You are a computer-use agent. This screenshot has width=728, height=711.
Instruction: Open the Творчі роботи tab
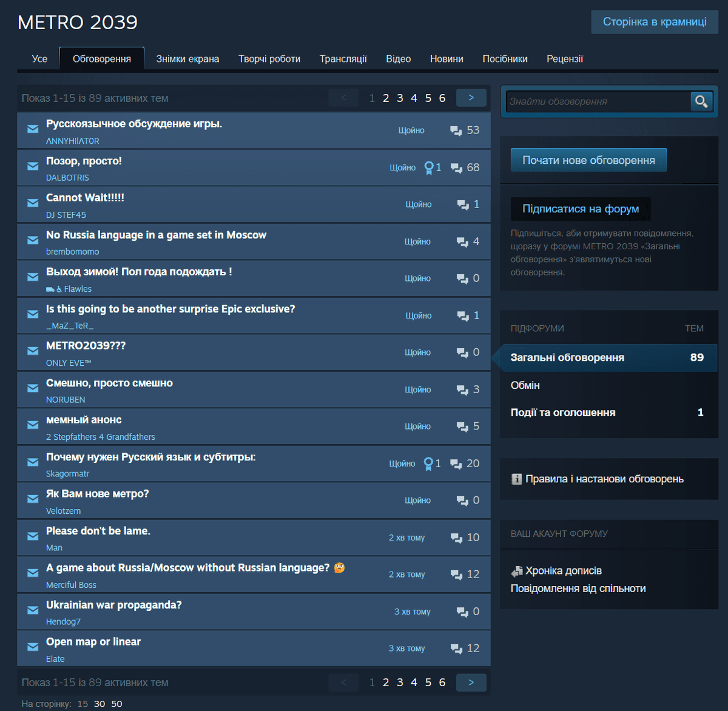[269, 59]
